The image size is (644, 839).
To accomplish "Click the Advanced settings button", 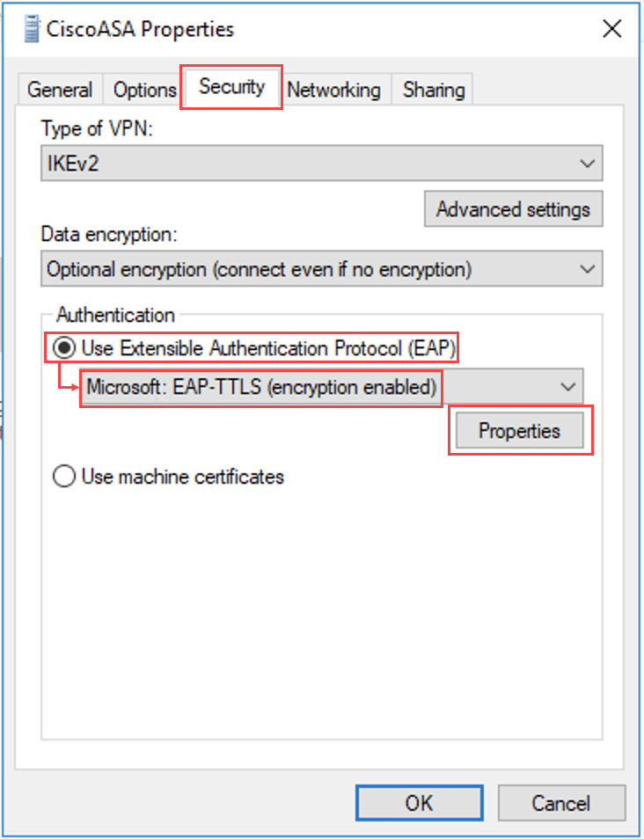I will pyautogui.click(x=513, y=209).
